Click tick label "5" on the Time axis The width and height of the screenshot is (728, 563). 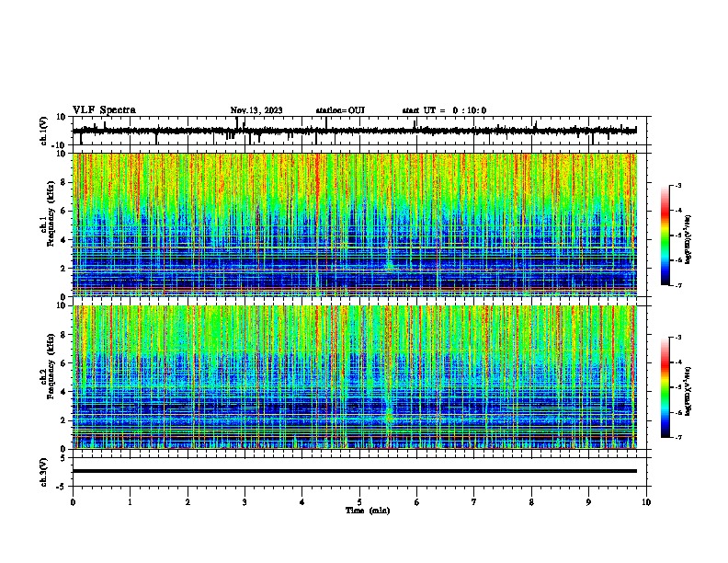(x=359, y=502)
